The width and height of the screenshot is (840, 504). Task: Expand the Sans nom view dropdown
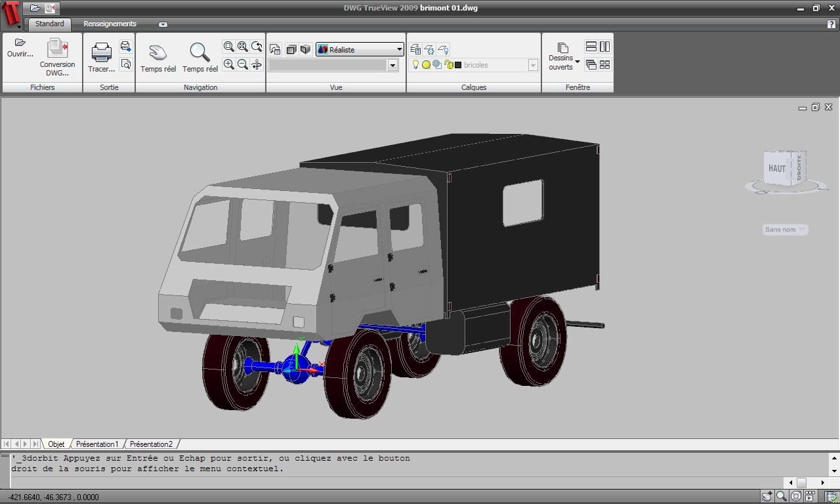[785, 230]
